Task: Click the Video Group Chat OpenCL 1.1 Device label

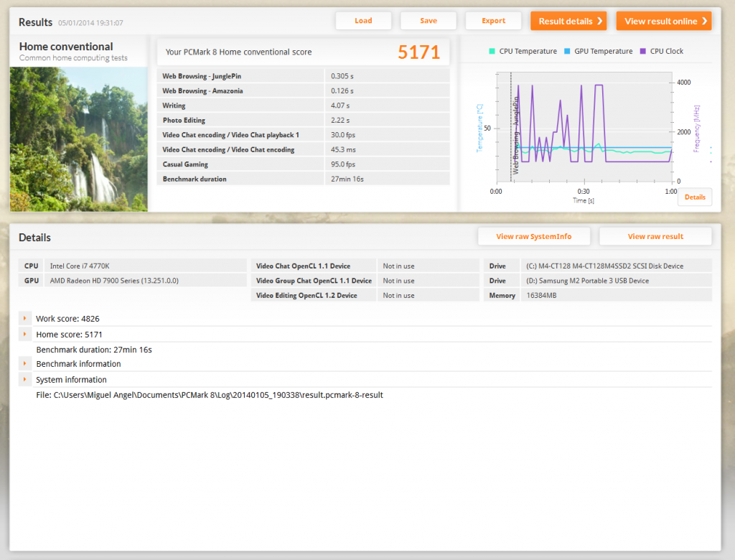Action: pos(314,281)
